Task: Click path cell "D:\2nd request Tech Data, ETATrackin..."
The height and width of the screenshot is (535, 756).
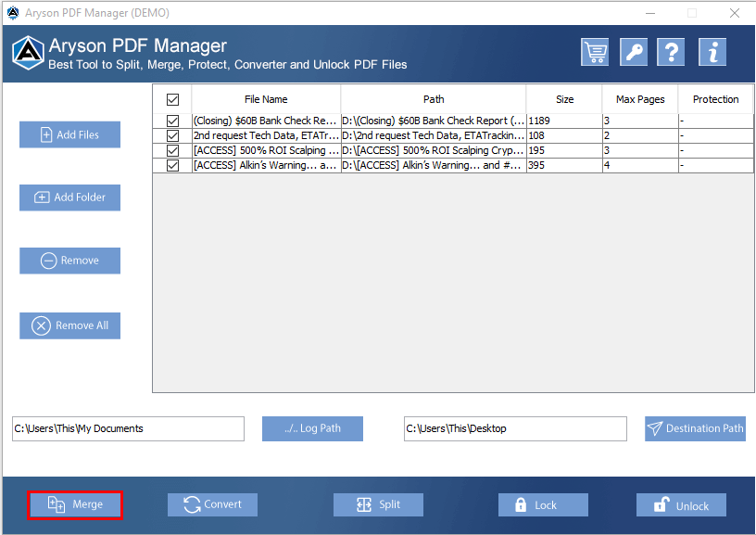Action: coord(434,135)
